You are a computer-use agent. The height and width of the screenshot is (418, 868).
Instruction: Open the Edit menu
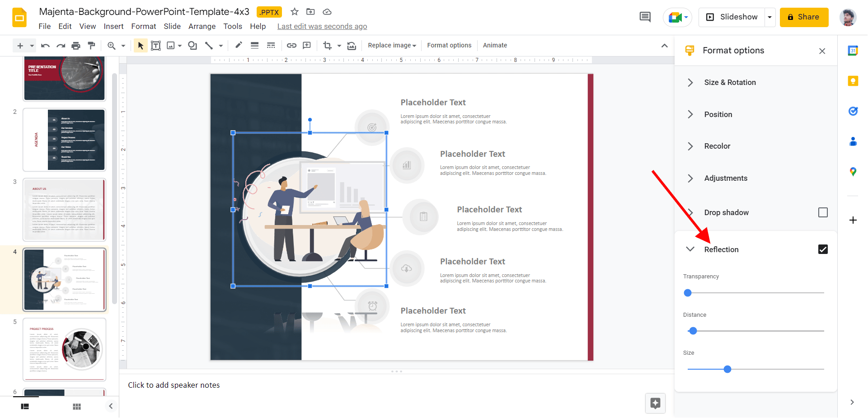click(x=65, y=26)
